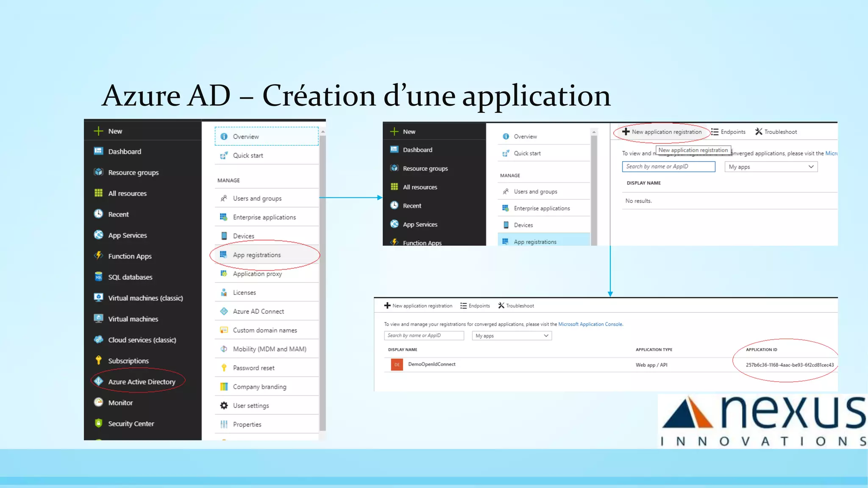Click the Web app / API type cell
This screenshot has width=868, height=488.
click(x=651, y=365)
